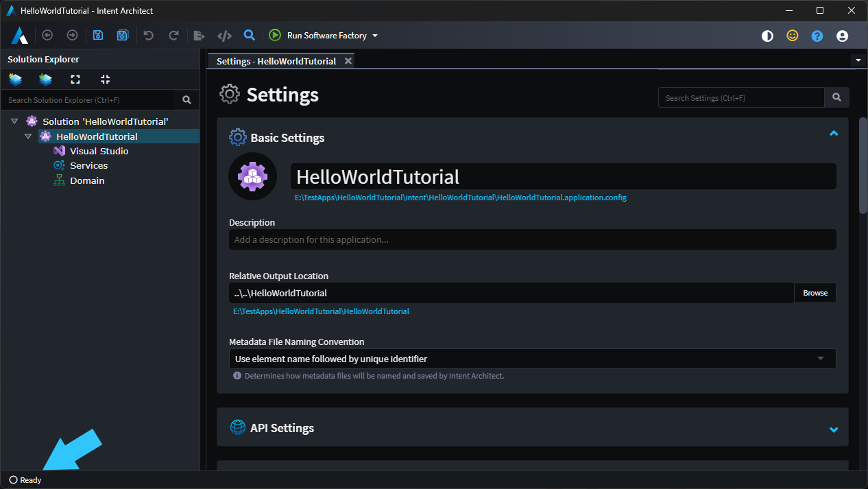The height and width of the screenshot is (489, 868).
Task: Click the Search Settings magnifier button
Action: (x=837, y=97)
